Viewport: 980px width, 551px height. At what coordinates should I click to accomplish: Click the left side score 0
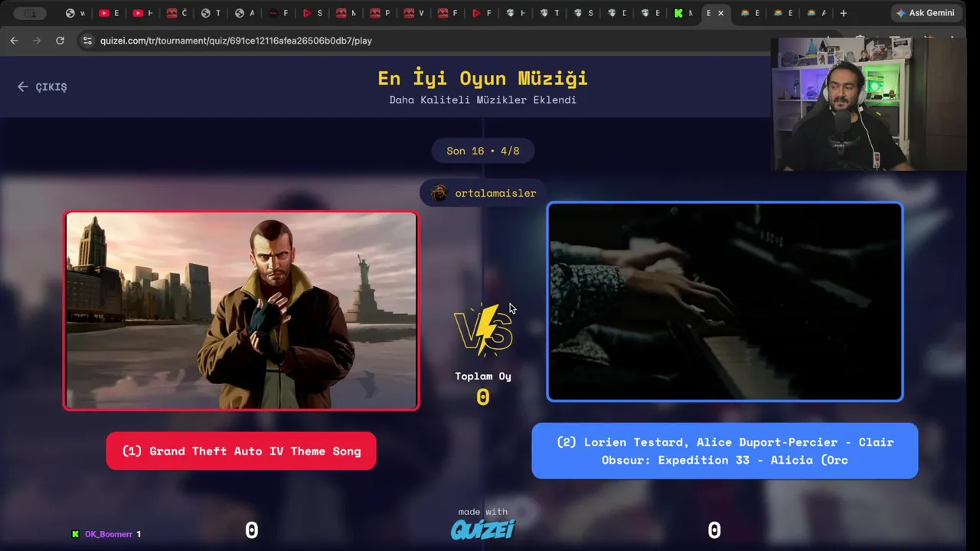pos(251,530)
